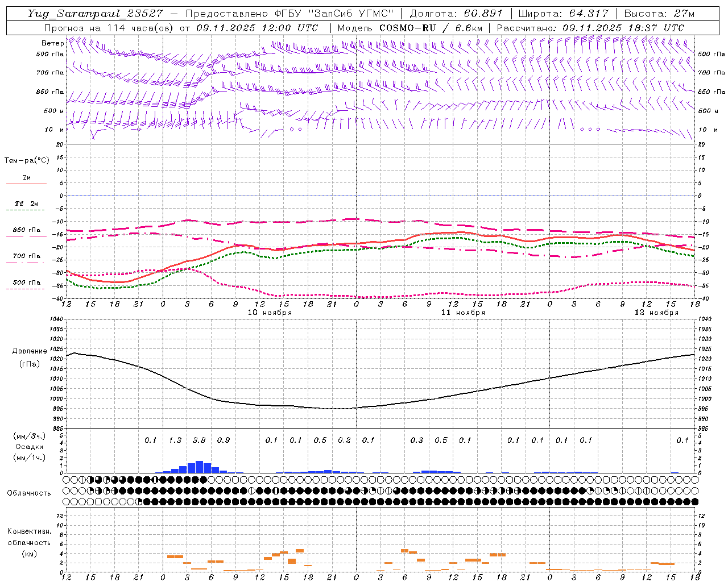Click the left pressure axis label 1040

(56, 319)
